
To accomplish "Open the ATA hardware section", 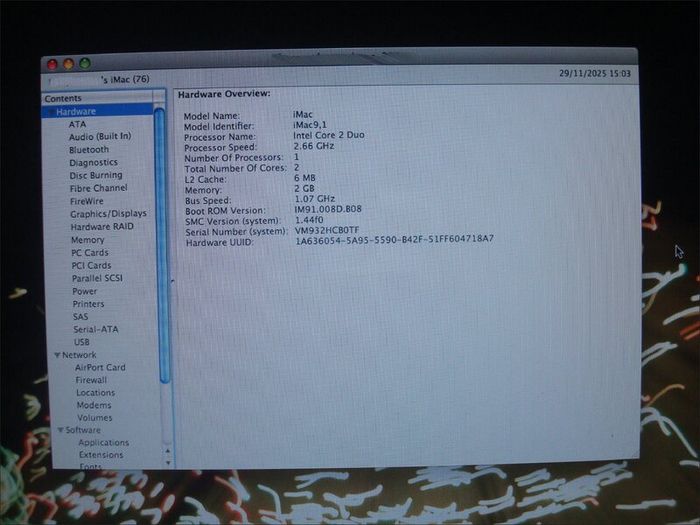I will pos(77,124).
